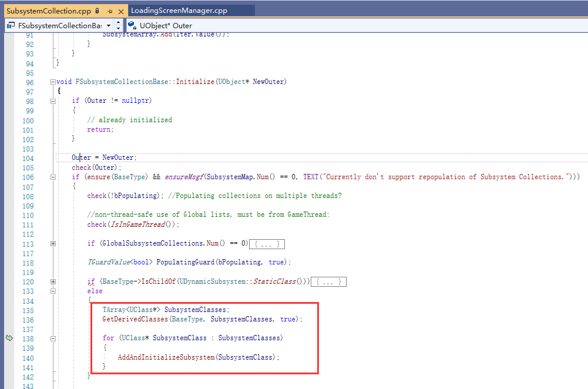Collapse the Outer != nullptr block
Image resolution: width=588 pixels, height=389 pixels.
coord(53,101)
